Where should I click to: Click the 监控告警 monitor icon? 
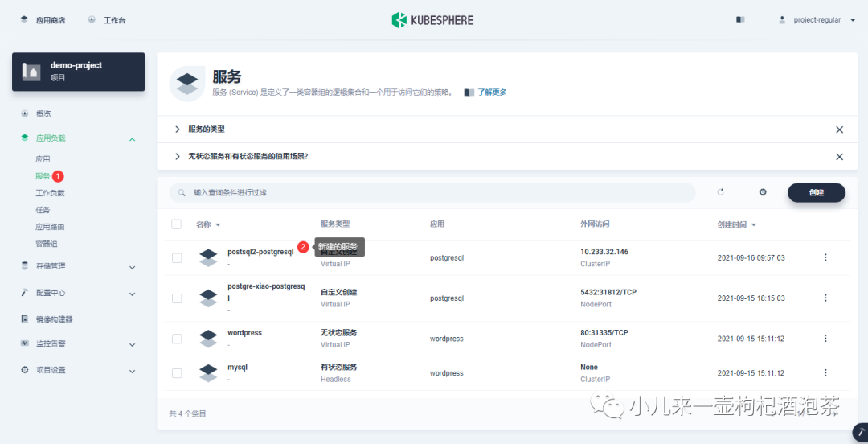tap(24, 343)
